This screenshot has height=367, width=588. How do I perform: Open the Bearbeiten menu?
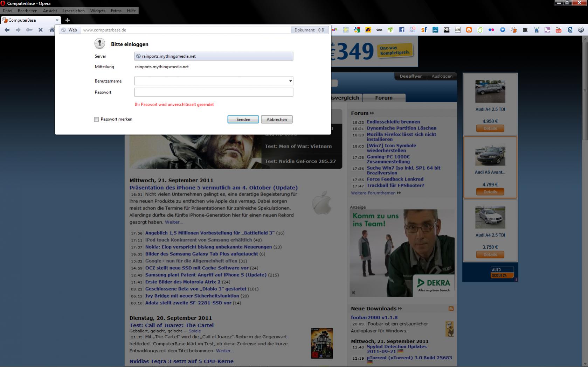pyautogui.click(x=28, y=11)
